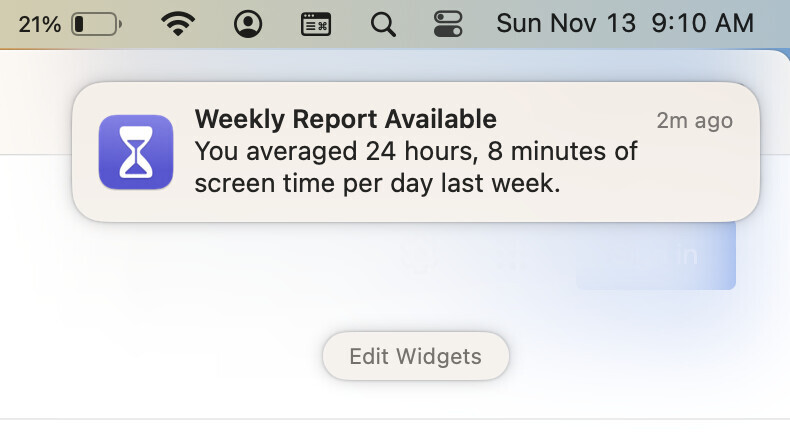790x446 pixels.
Task: Open the user account switcher icon
Action: click(248, 23)
